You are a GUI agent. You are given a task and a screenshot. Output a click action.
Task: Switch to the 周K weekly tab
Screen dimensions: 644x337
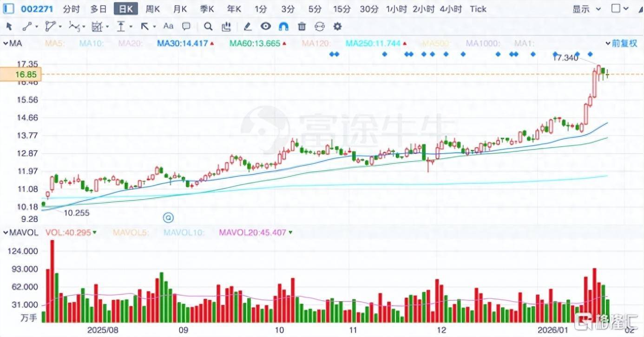pos(153,9)
